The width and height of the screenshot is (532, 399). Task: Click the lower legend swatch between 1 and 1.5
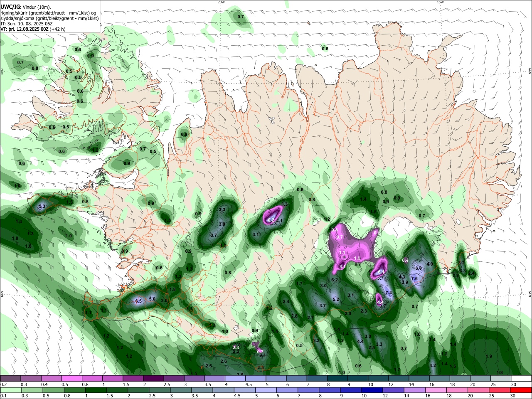point(96,390)
